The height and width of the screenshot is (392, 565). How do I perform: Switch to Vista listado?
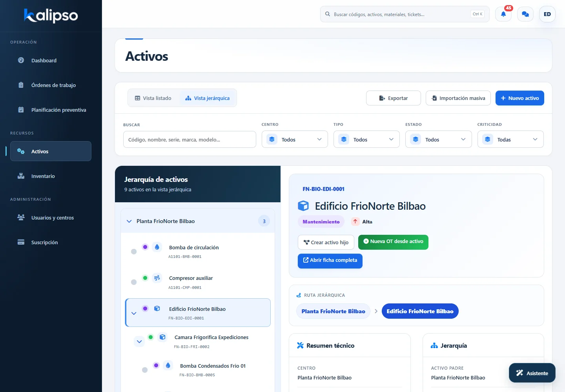153,98
